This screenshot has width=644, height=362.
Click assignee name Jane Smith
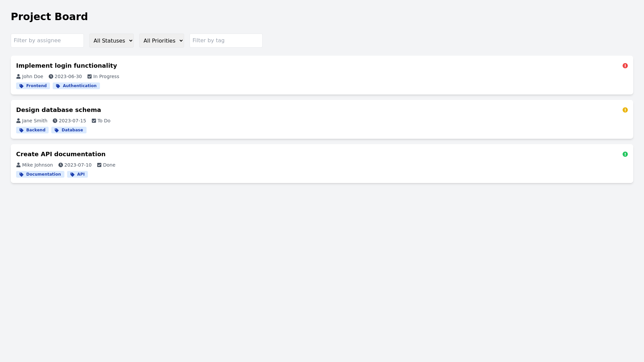(x=35, y=121)
